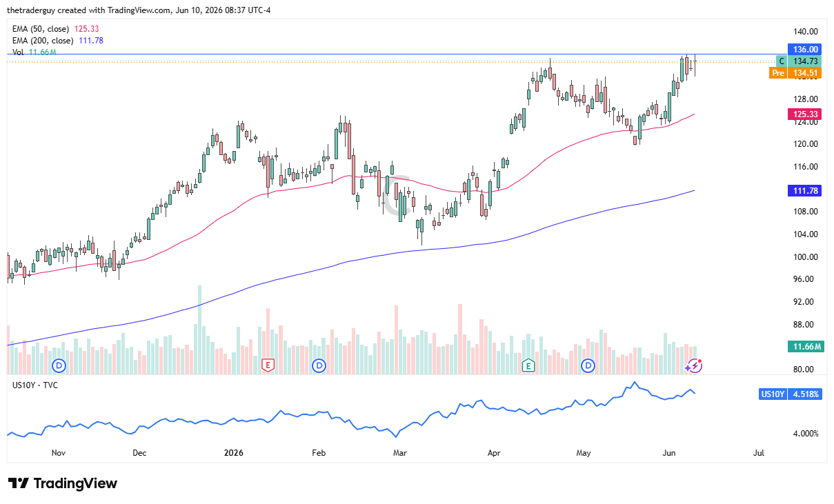The image size is (834, 504).
Task: Click the US10Y · TVC pane label
Action: click(x=35, y=385)
